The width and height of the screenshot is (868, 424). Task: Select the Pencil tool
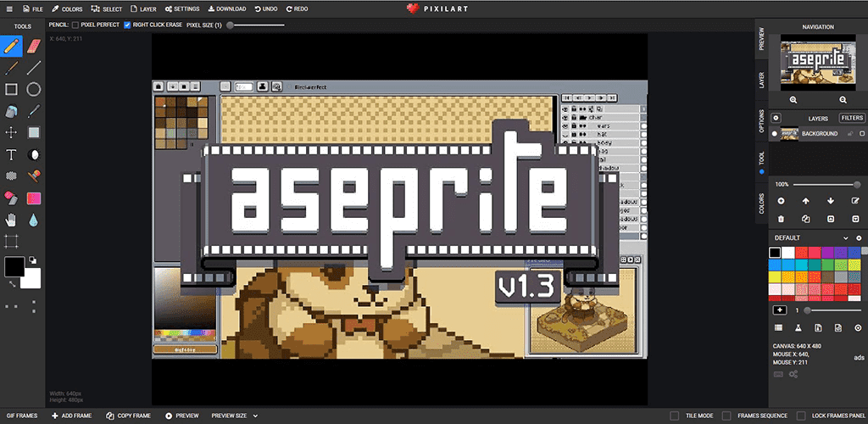(11, 46)
